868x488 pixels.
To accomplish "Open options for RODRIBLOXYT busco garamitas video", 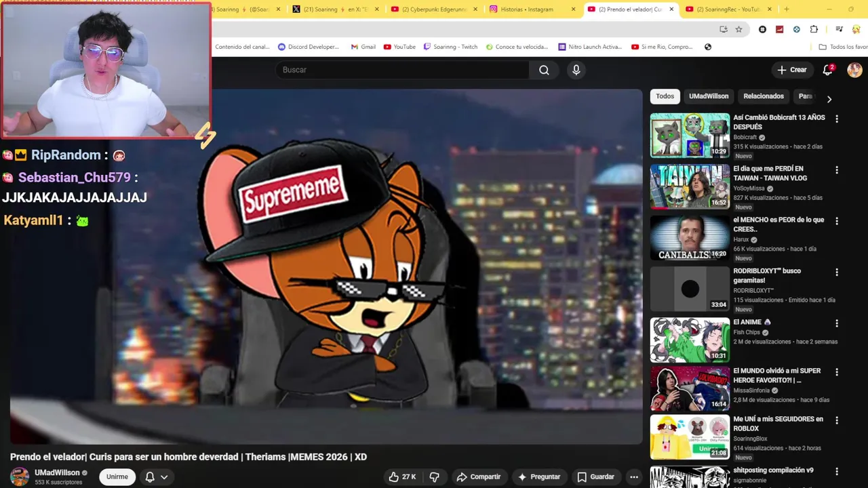I will coord(837,272).
